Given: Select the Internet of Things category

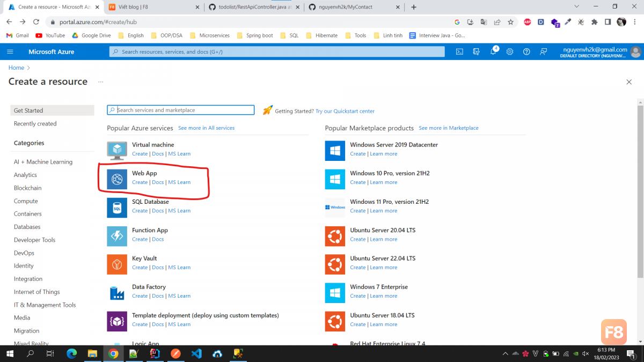Looking at the screenshot, I should pyautogui.click(x=36, y=292).
